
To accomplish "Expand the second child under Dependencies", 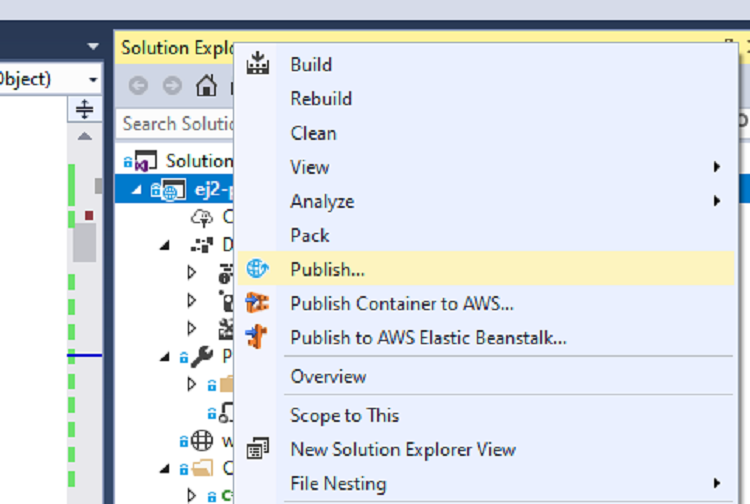I will click(192, 300).
